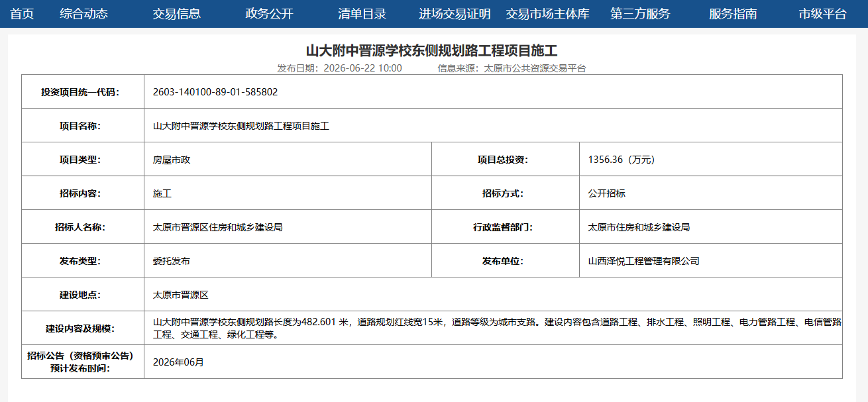This screenshot has height=402, width=868.
Task: Click the 招标公告（资格预审公告）预计发布时间 label
Action: (80, 362)
